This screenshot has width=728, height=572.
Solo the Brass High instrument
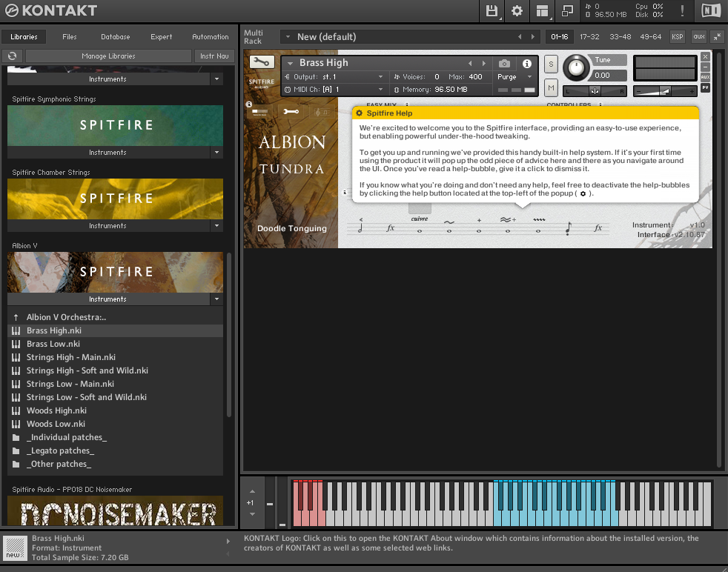pos(551,64)
